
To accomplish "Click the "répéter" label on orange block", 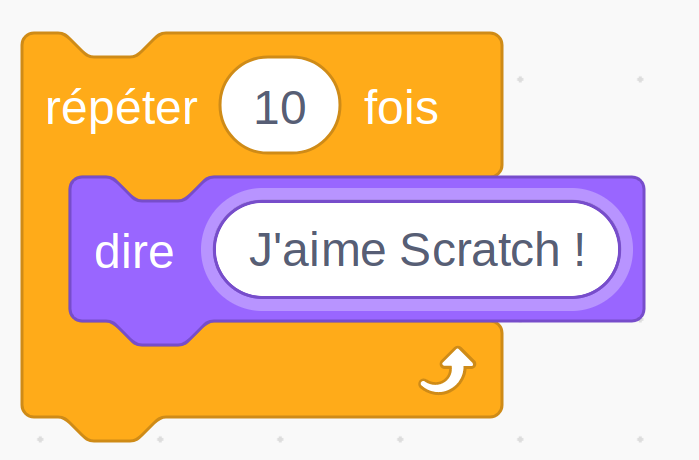I will (121, 109).
